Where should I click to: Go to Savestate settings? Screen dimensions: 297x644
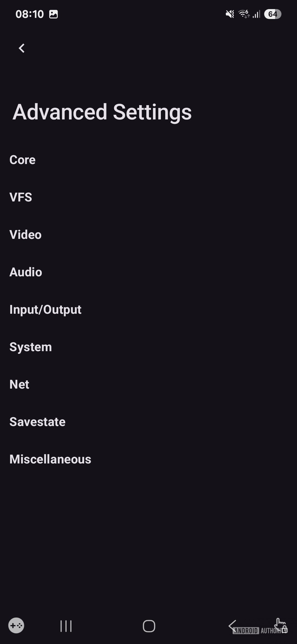pos(37,422)
